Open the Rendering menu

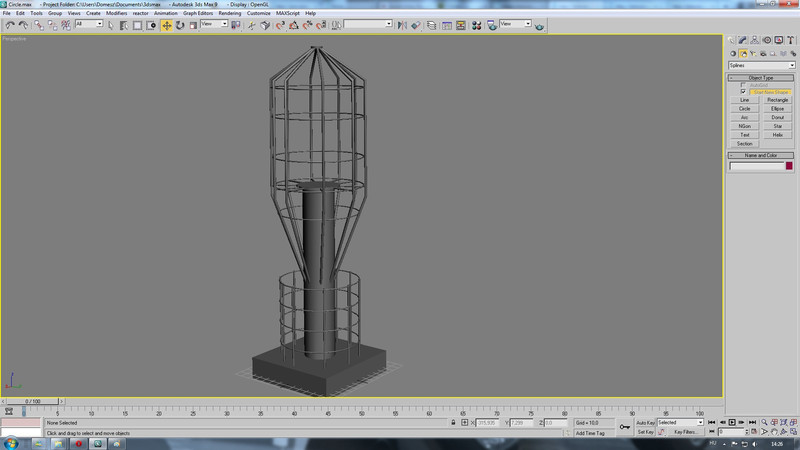(230, 13)
